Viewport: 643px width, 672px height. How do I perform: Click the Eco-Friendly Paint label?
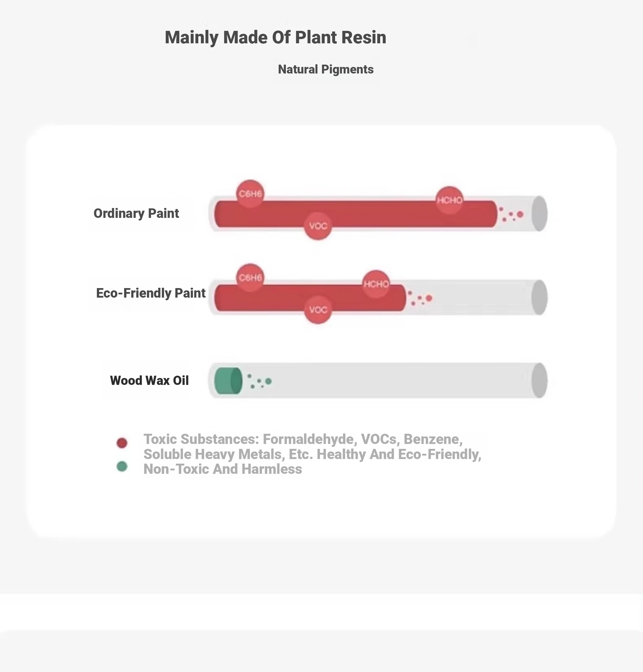[x=150, y=293]
